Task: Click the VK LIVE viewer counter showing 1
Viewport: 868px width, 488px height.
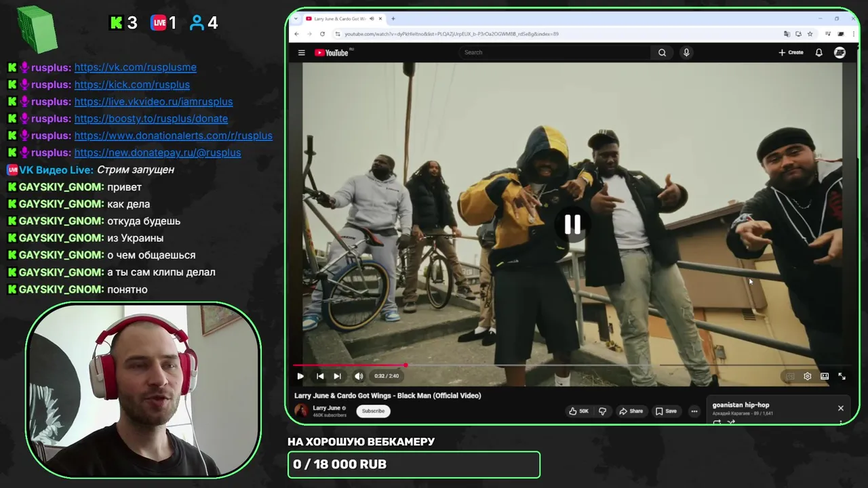Action: [x=163, y=23]
